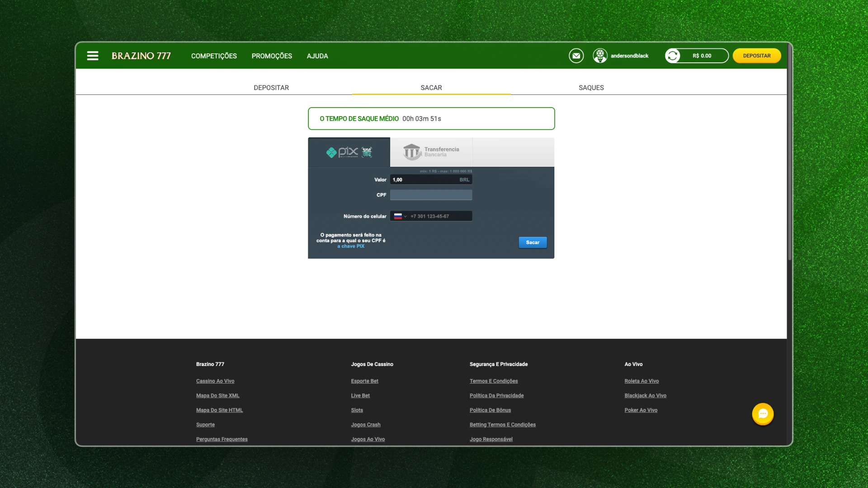
Task: Click the Brazino 777 logo
Action: (x=141, y=56)
